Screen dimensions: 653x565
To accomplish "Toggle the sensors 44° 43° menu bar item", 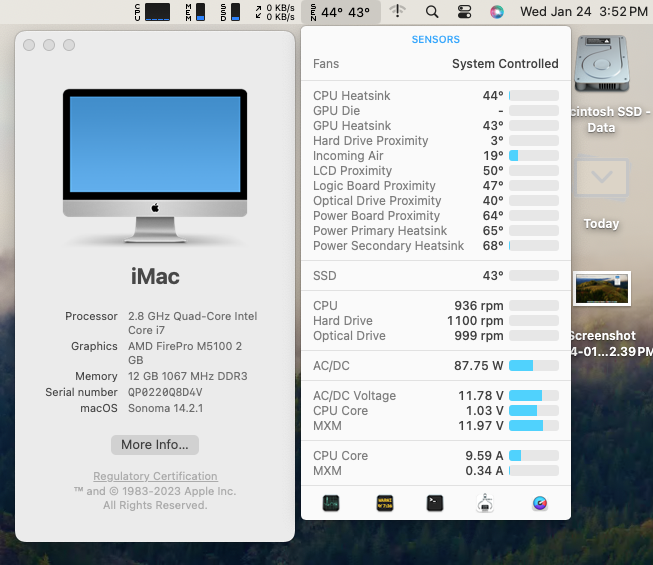I will [x=341, y=12].
